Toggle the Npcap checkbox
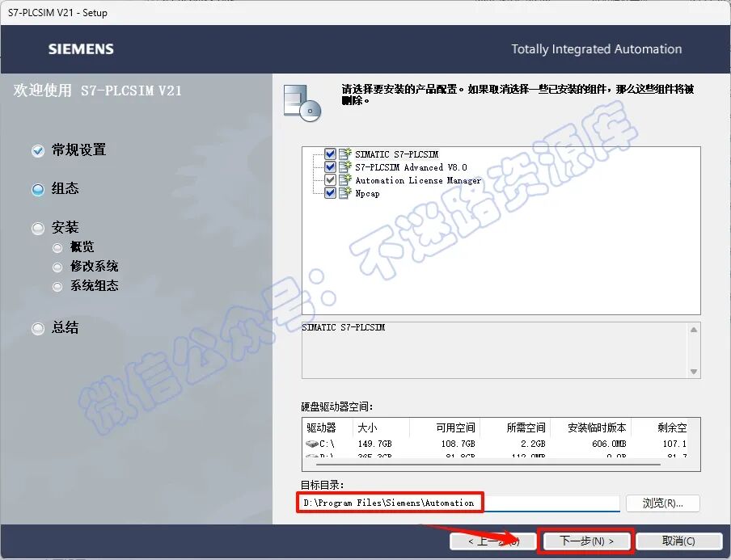This screenshot has height=560, width=731. (330, 193)
